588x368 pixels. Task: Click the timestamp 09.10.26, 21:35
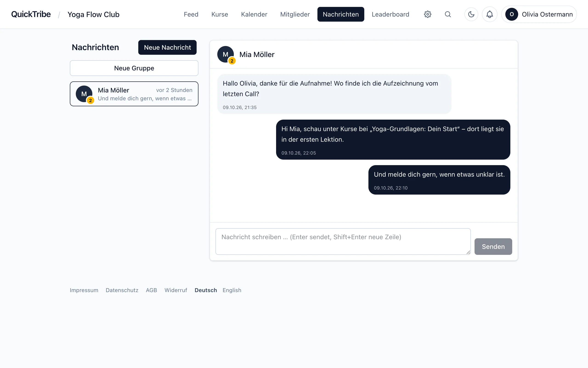click(240, 107)
